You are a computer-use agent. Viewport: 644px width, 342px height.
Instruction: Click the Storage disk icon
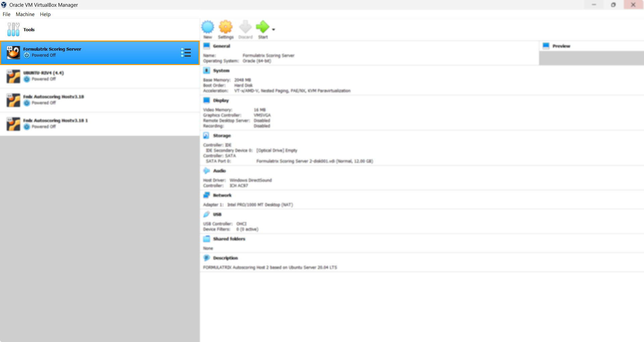click(207, 135)
